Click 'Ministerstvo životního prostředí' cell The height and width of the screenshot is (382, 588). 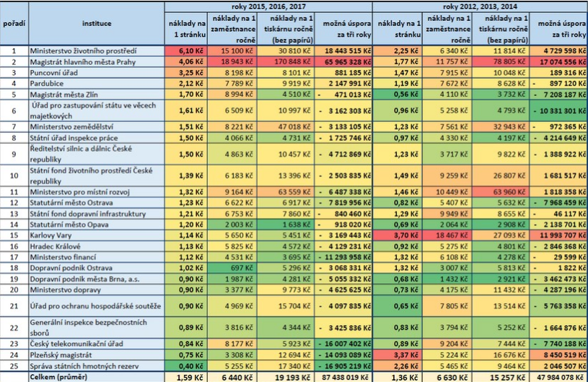pyautogui.click(x=97, y=51)
